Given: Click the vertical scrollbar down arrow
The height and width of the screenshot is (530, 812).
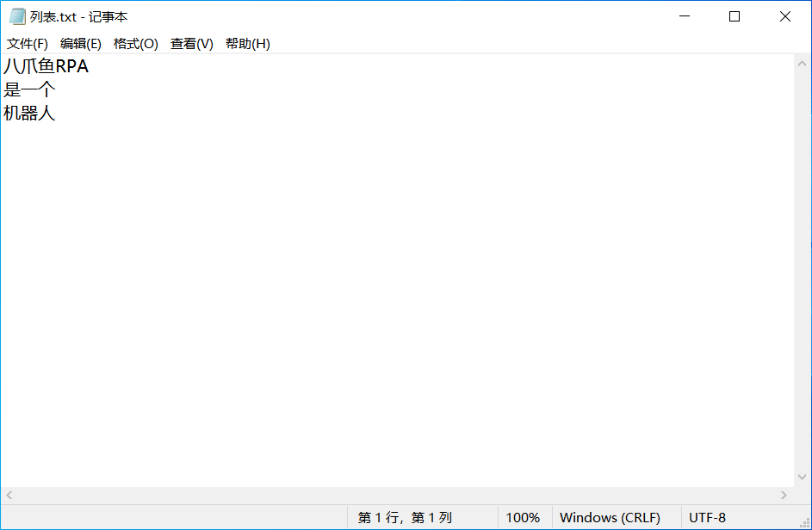Looking at the screenshot, I should (x=803, y=478).
